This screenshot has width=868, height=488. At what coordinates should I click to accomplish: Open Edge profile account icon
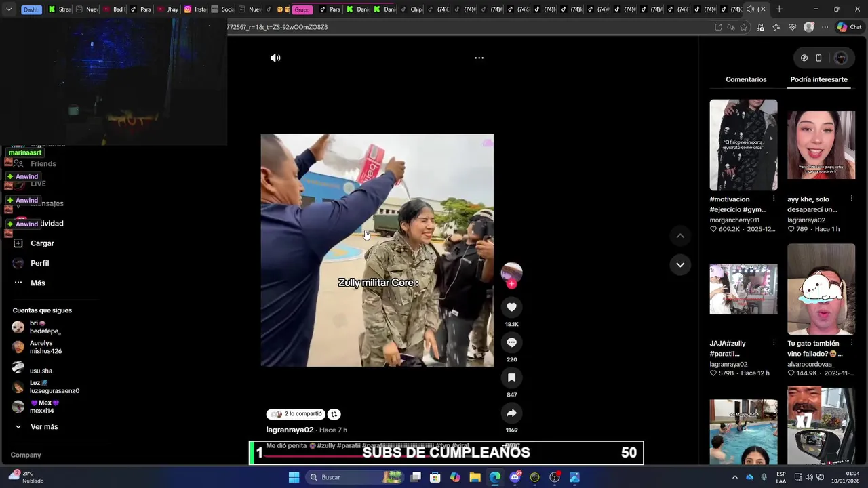click(808, 27)
